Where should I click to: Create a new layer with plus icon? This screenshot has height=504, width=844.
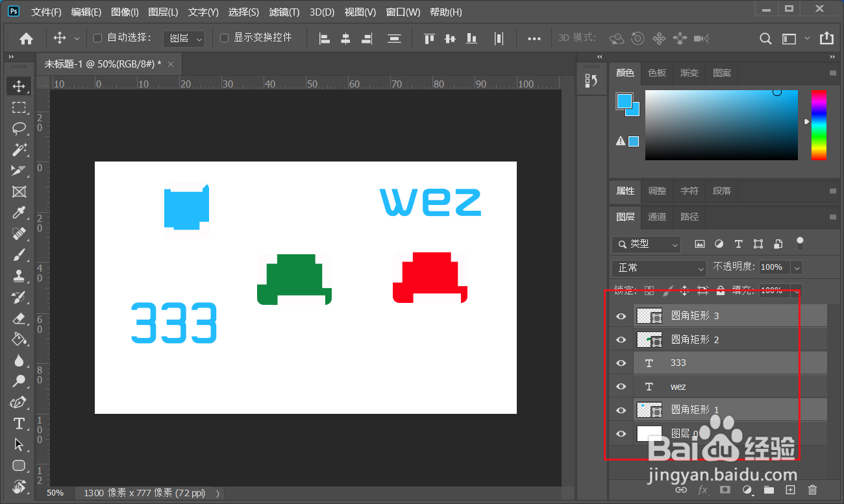click(790, 490)
